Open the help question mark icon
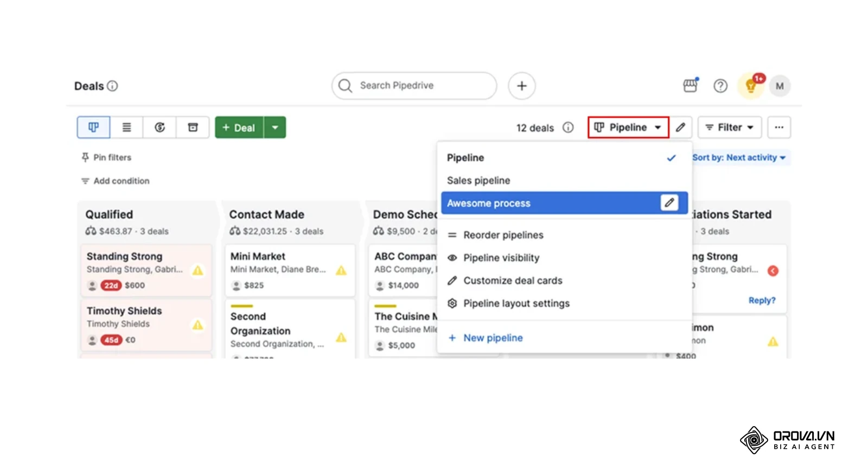This screenshot has width=868, height=476. (x=720, y=86)
